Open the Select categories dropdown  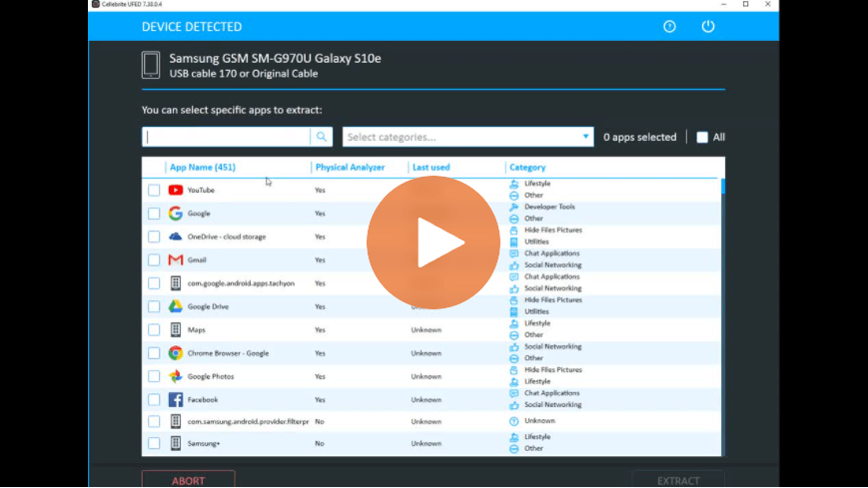click(467, 137)
